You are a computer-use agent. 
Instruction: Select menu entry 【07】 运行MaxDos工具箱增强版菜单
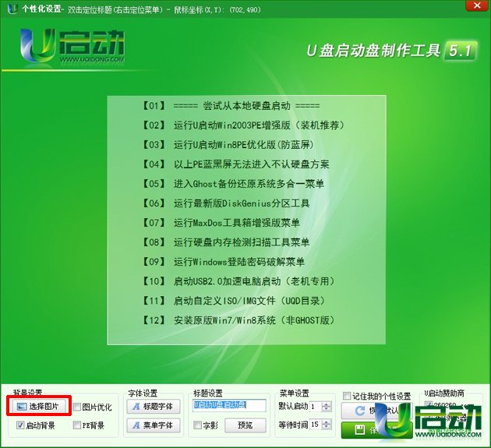tap(221, 223)
